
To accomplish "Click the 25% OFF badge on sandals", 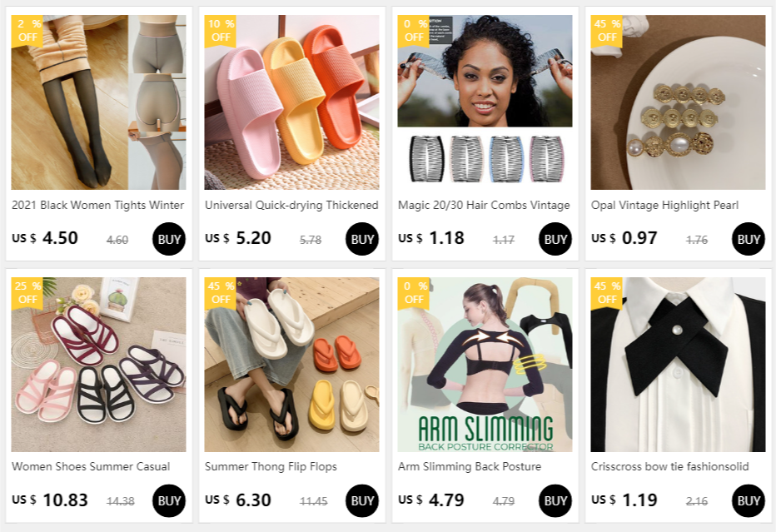I will pos(27,293).
